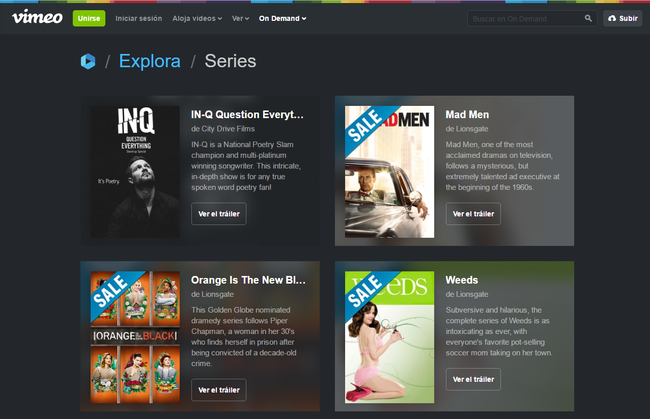
Task: Click Ver el tráiler for Mad Men
Action: coord(473,213)
